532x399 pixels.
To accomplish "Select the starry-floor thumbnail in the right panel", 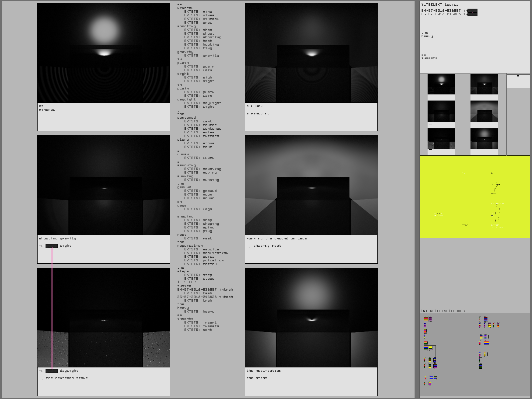I will point(441,138).
